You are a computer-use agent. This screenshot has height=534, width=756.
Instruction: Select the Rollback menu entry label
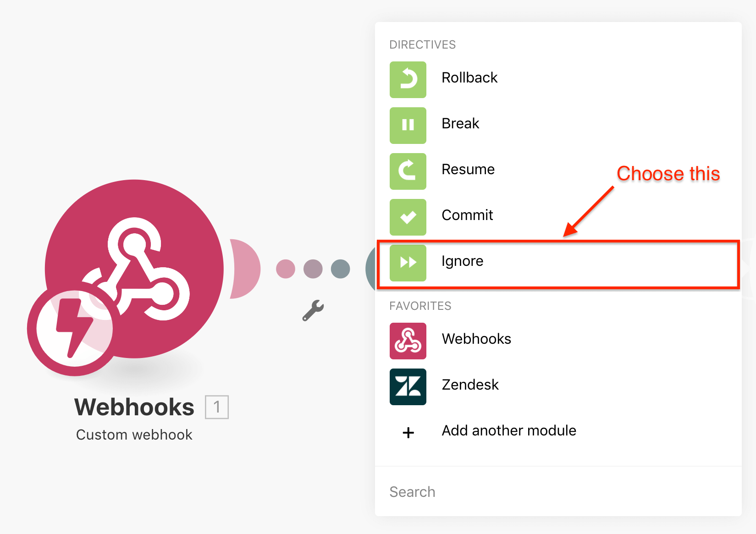coord(469,77)
